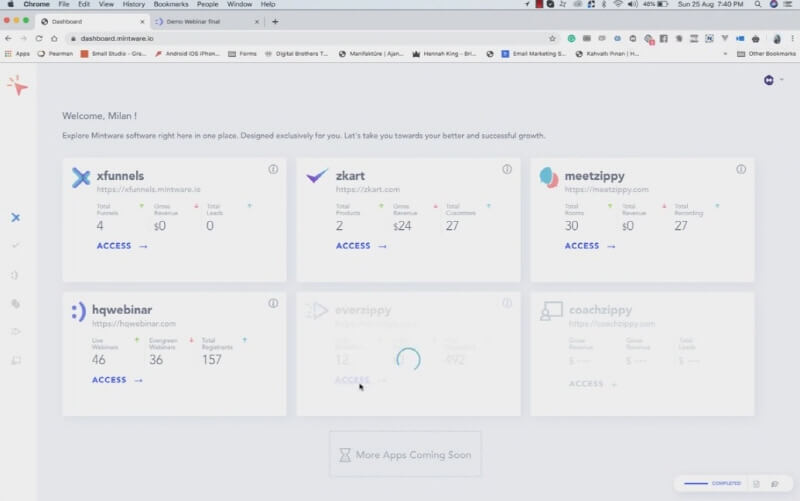Open the Forms bookmark folder

242,54
